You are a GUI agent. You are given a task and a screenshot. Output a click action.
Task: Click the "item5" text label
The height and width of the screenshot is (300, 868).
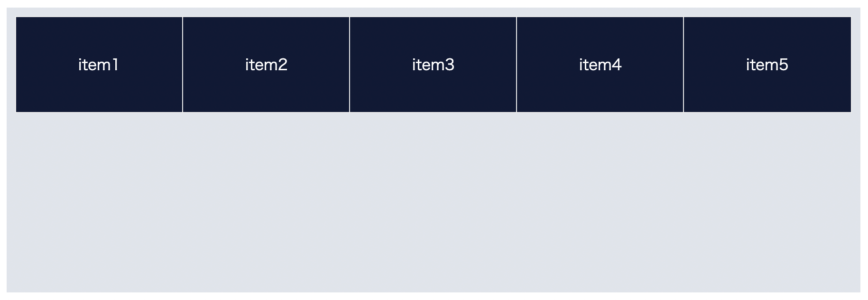[767, 65]
